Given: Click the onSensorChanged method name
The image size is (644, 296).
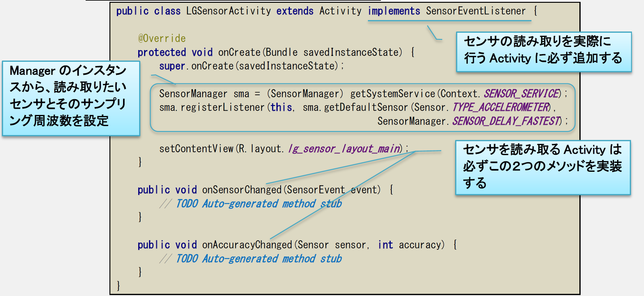Looking at the screenshot, I should point(242,190).
